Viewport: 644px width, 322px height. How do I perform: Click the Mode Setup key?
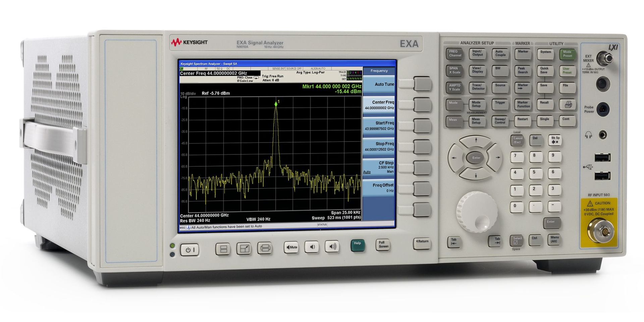tap(477, 105)
